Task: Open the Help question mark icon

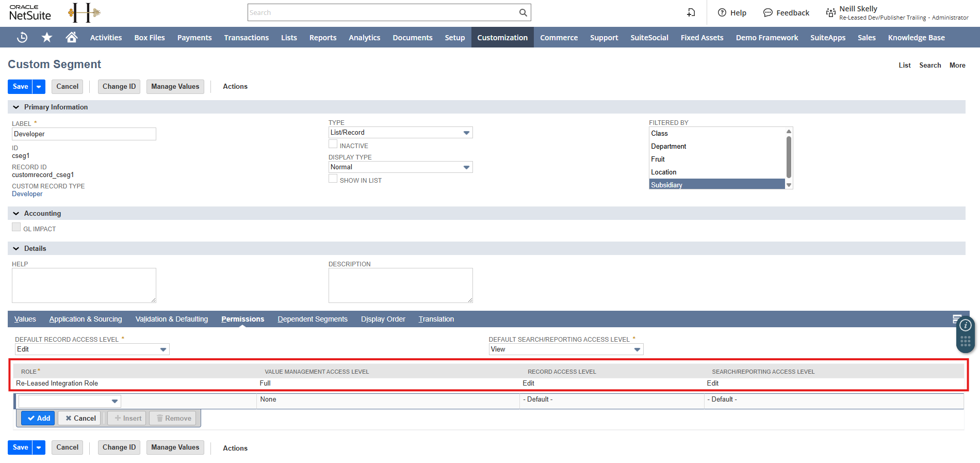Action: point(722,12)
